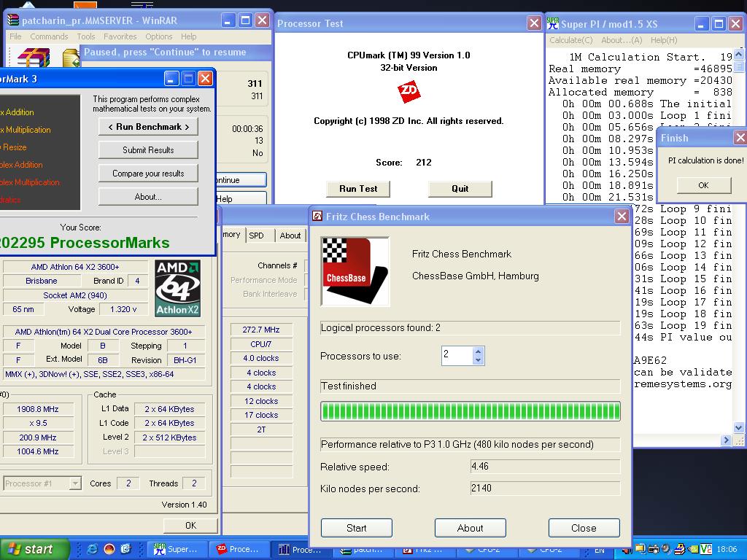Click the Kilo nodes per second value 2140
Image resolution: width=747 pixels, height=560 pixels.
coord(545,488)
